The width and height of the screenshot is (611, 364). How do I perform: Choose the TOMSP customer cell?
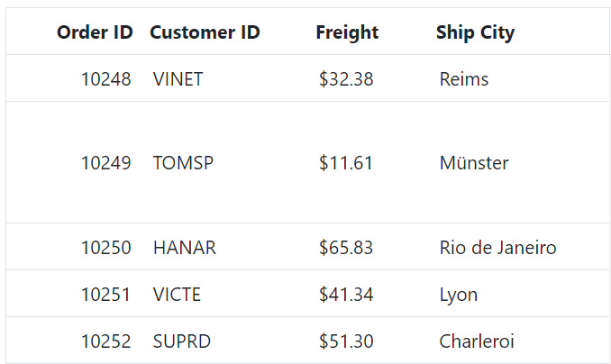point(183,163)
